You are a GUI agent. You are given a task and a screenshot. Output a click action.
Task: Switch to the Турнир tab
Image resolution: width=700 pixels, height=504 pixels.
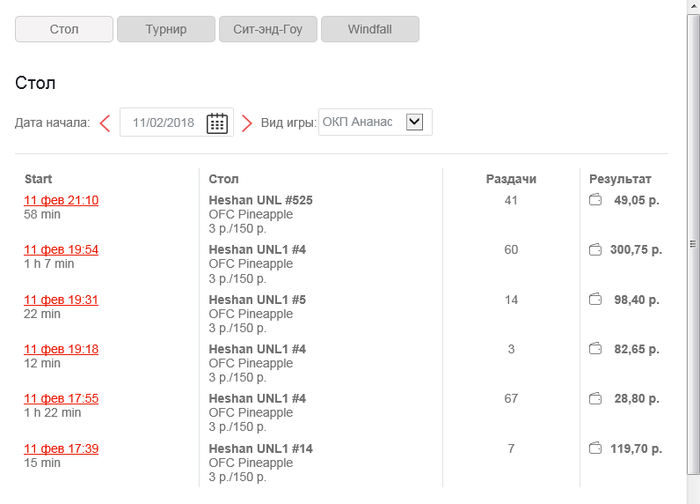(165, 29)
